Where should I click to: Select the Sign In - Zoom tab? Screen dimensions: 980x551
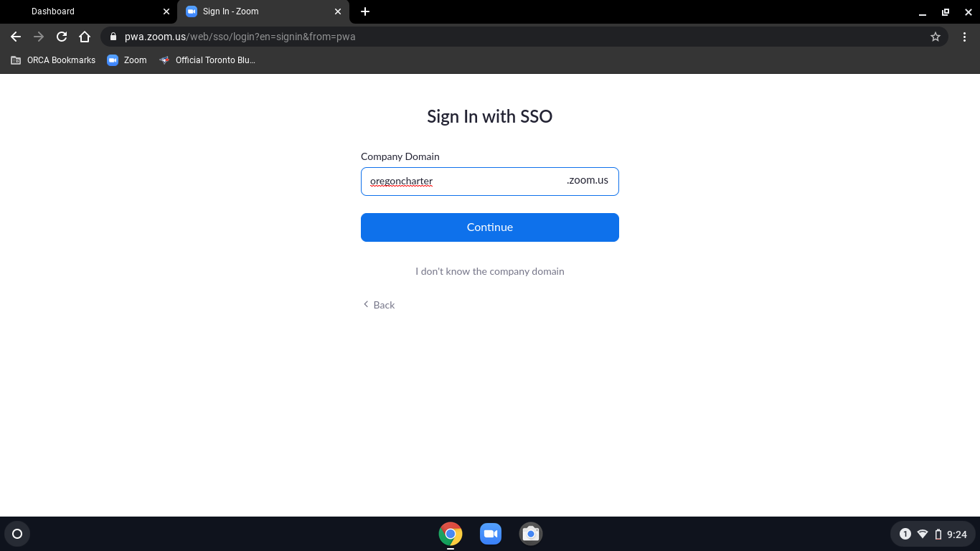(263, 11)
